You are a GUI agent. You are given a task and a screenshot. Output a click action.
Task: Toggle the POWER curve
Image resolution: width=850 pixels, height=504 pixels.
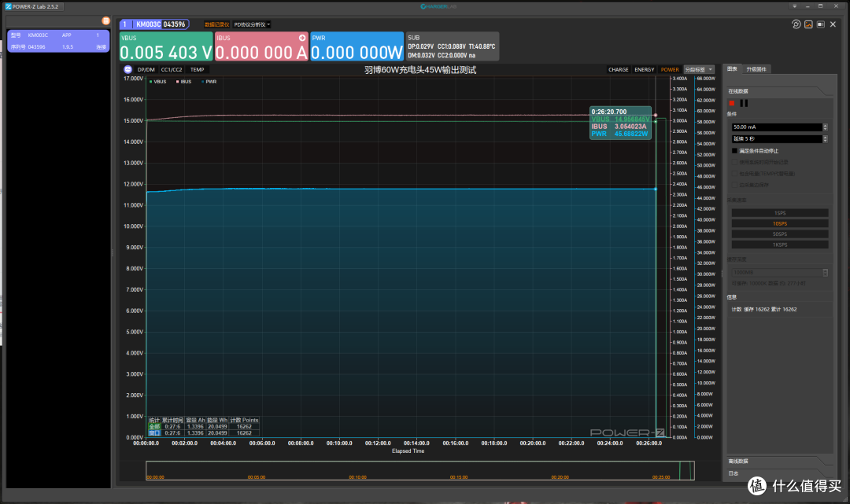(x=670, y=70)
